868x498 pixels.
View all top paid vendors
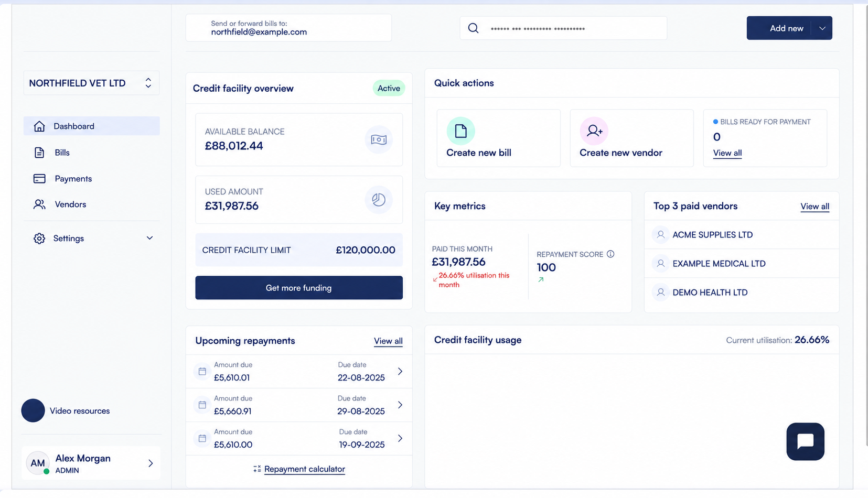click(x=815, y=207)
